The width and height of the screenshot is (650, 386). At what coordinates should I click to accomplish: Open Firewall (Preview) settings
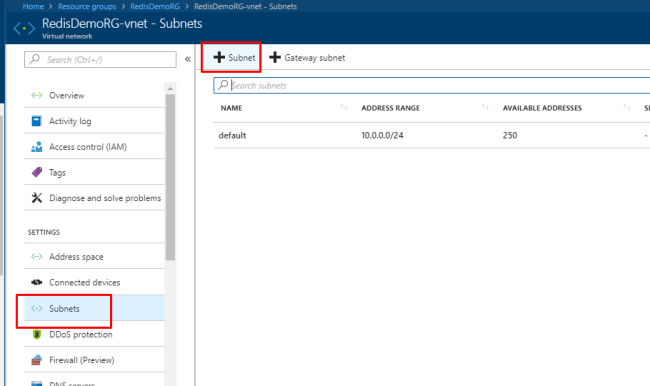coord(94,360)
